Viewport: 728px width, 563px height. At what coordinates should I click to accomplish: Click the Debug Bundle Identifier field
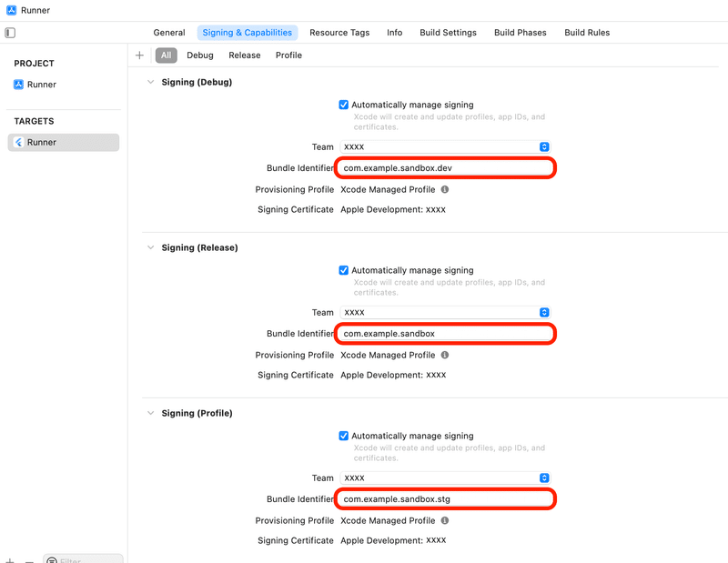click(446, 168)
